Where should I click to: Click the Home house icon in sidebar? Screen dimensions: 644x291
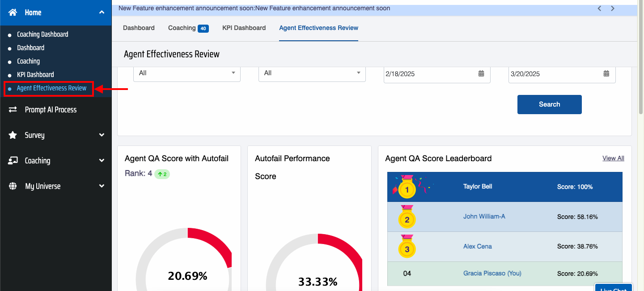(x=13, y=13)
